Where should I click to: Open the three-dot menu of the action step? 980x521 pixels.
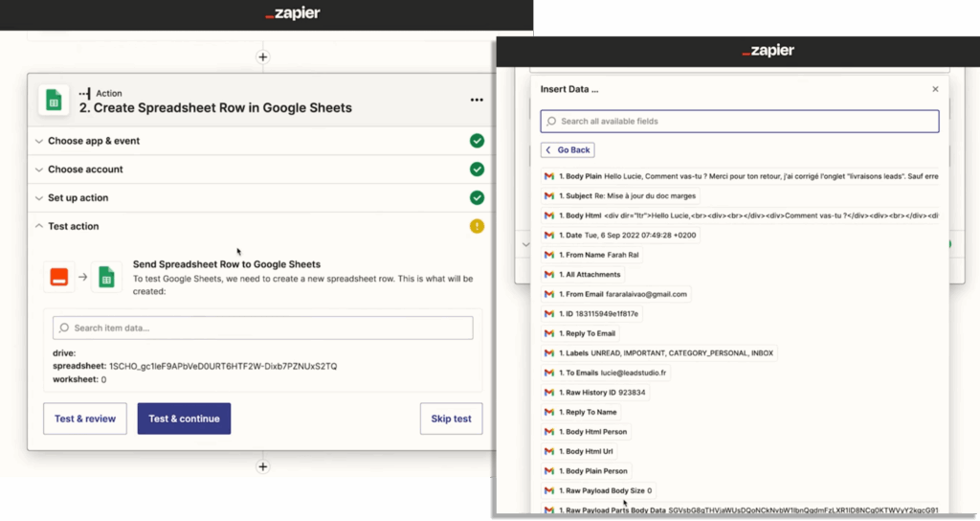click(x=477, y=100)
